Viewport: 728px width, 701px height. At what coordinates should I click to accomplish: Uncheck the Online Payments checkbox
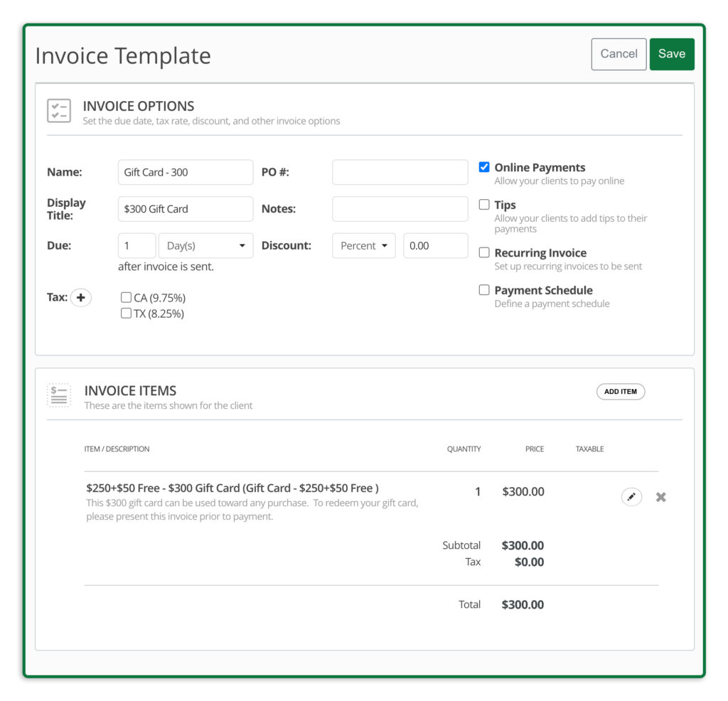click(x=484, y=167)
